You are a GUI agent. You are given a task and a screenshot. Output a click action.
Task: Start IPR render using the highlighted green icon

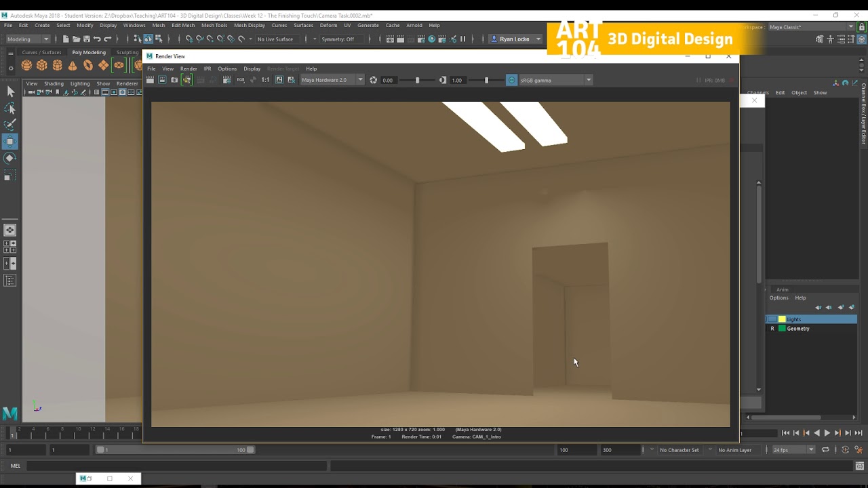pos(186,80)
